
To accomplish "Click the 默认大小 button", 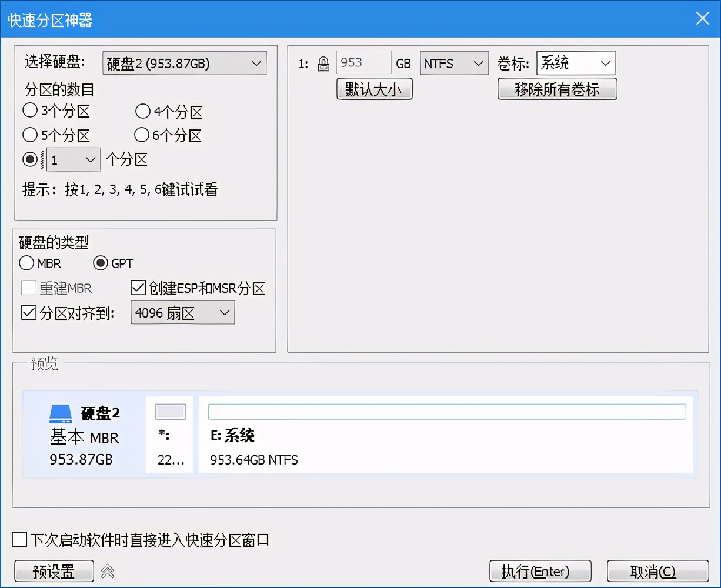I will 374,89.
